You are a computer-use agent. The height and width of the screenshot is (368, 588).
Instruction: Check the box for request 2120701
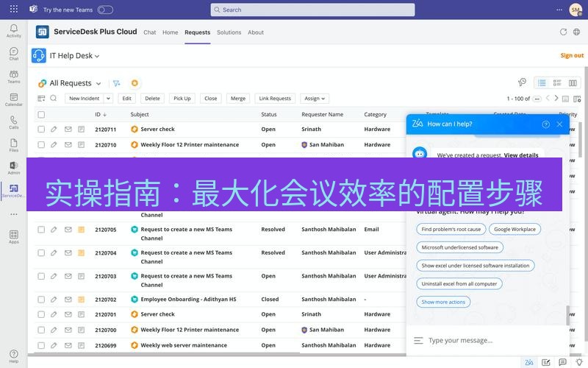point(41,314)
